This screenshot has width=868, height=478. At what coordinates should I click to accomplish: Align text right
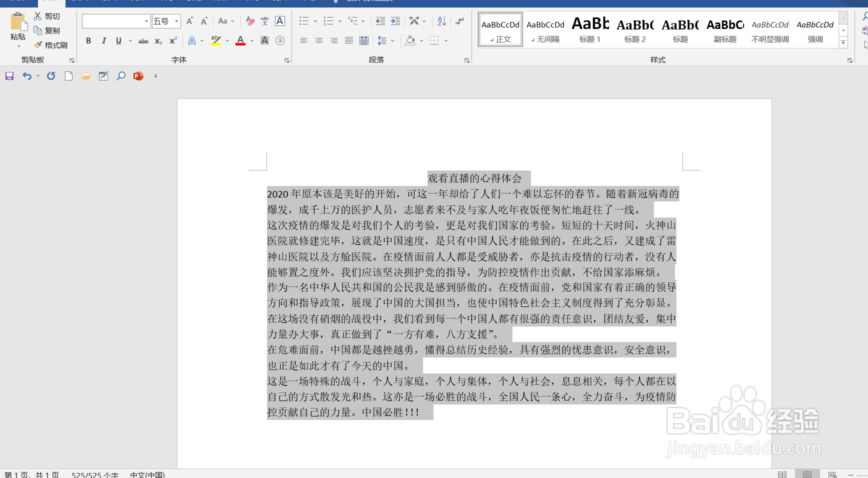pyautogui.click(x=333, y=40)
